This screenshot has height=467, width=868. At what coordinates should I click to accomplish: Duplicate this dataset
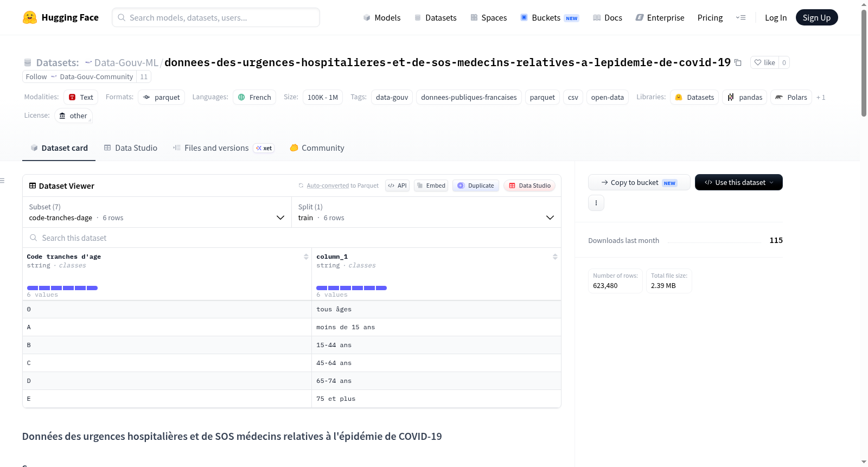click(x=476, y=185)
